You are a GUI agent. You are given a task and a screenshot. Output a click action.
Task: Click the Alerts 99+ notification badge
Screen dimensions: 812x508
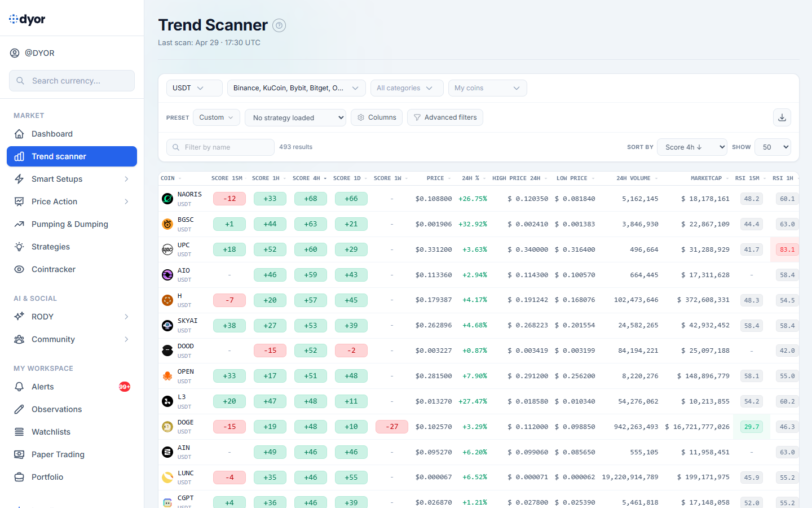[x=125, y=387]
